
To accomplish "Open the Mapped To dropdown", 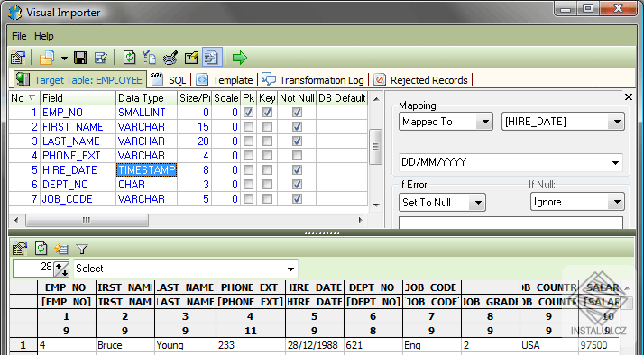I will (x=446, y=122).
